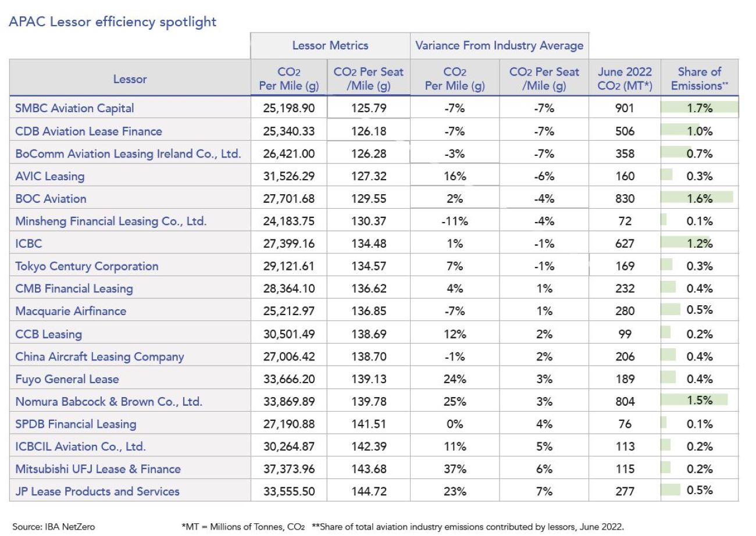Select the 1.2% share for ICBC

(x=700, y=244)
